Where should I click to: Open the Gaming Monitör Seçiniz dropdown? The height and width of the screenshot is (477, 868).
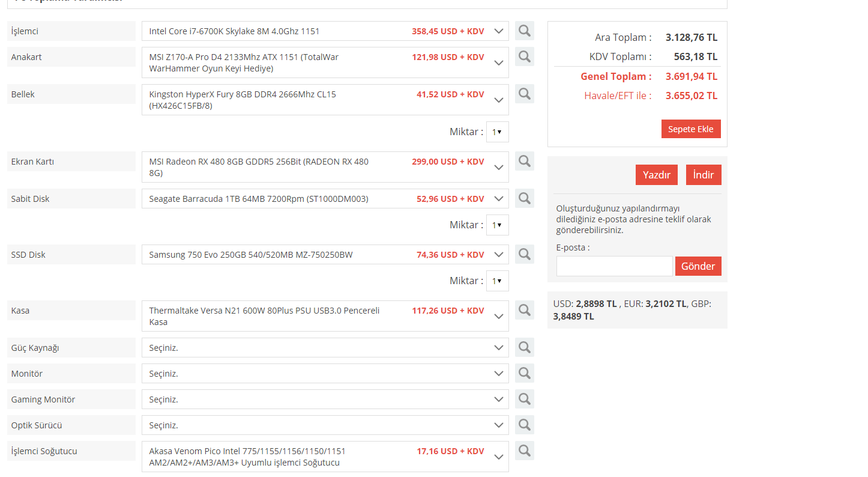coord(325,400)
